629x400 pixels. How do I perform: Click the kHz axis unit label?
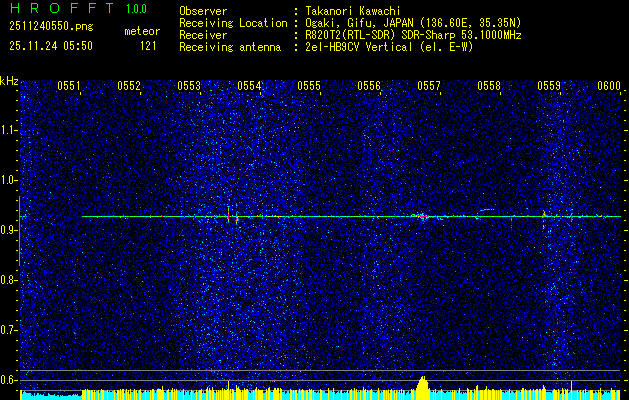click(9, 81)
